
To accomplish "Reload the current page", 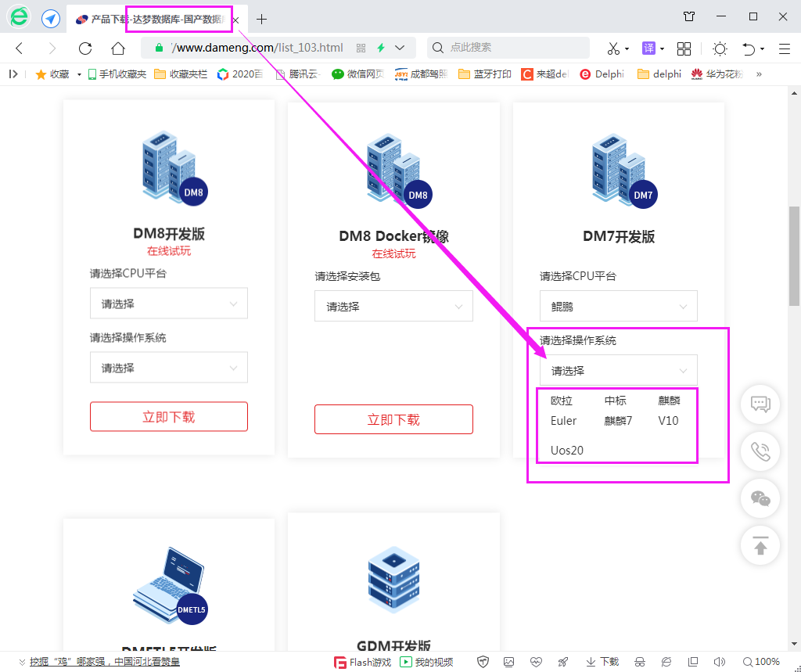I will pos(85,49).
